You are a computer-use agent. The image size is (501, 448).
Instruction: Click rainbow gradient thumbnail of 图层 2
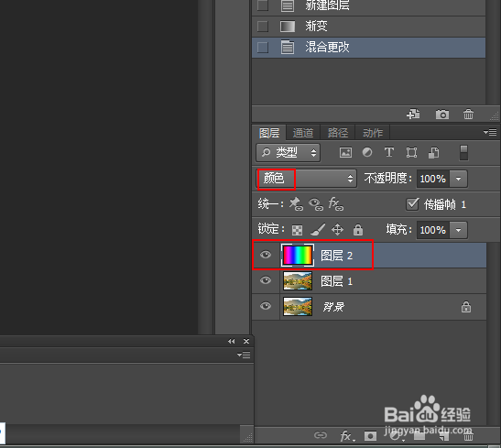point(298,255)
